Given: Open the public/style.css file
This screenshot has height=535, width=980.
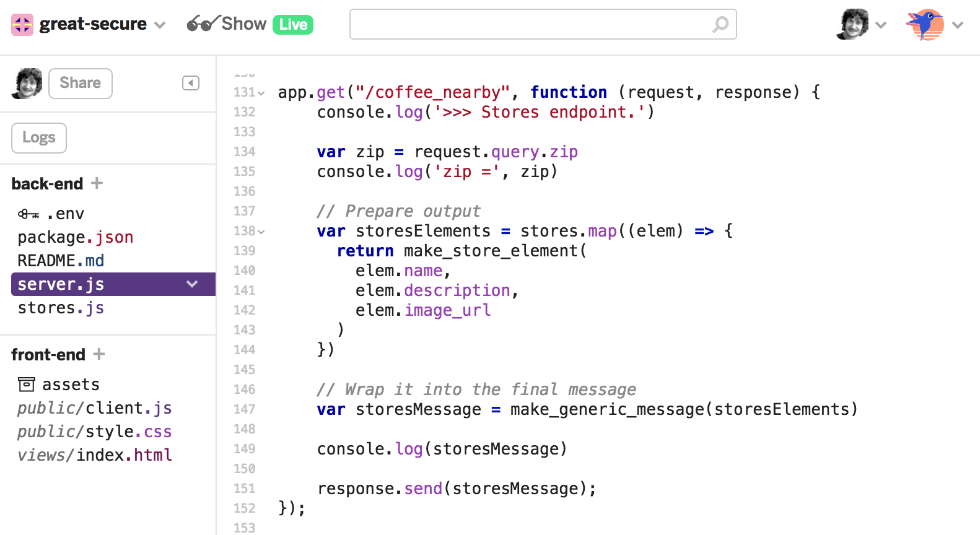Looking at the screenshot, I should [x=94, y=432].
